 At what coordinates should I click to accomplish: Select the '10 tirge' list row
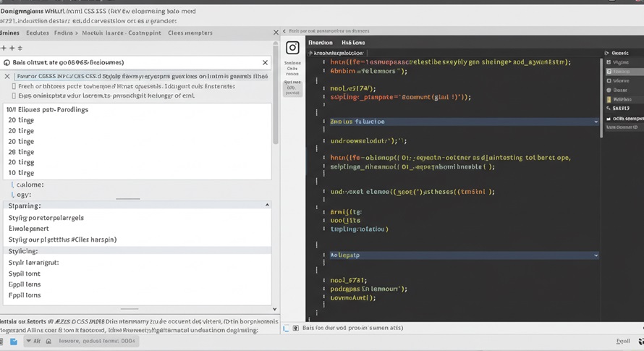point(137,173)
